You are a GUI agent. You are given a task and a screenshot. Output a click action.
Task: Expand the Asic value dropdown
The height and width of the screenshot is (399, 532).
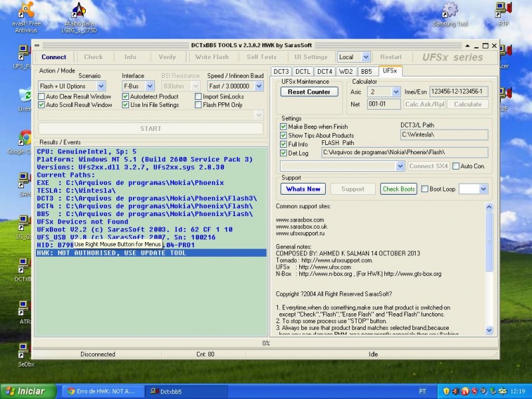396,92
